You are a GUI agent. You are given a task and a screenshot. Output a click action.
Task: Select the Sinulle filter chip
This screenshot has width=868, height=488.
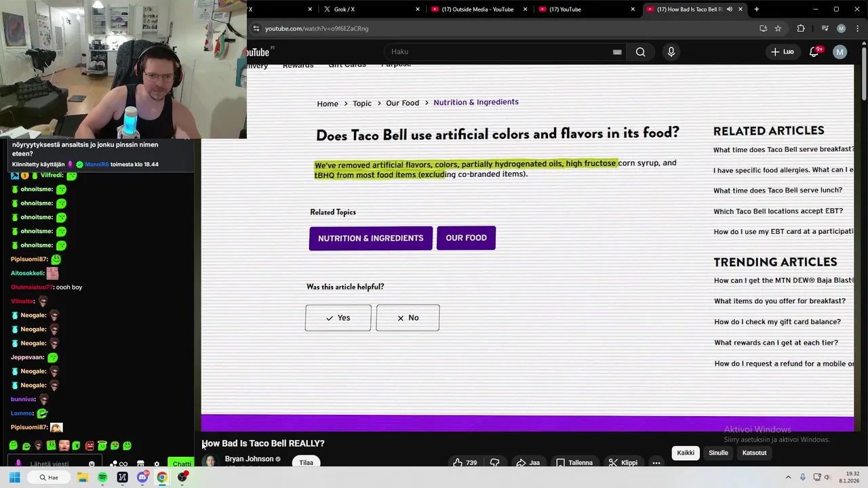coord(718,453)
